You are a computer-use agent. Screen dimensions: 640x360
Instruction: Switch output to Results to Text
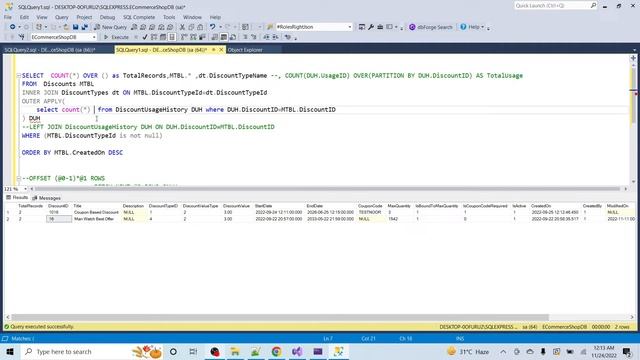(x=215, y=37)
